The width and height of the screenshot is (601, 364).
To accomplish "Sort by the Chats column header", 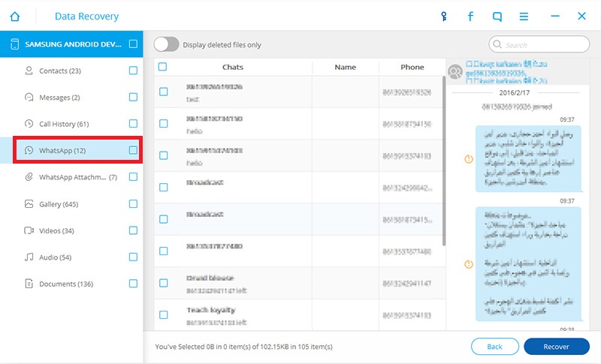I will tap(233, 67).
